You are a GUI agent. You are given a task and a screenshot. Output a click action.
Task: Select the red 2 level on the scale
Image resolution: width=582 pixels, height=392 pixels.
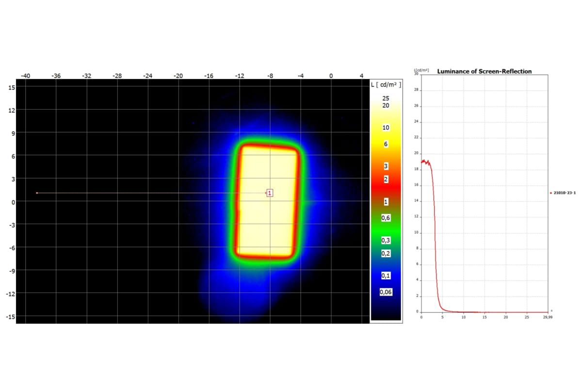[x=386, y=179]
